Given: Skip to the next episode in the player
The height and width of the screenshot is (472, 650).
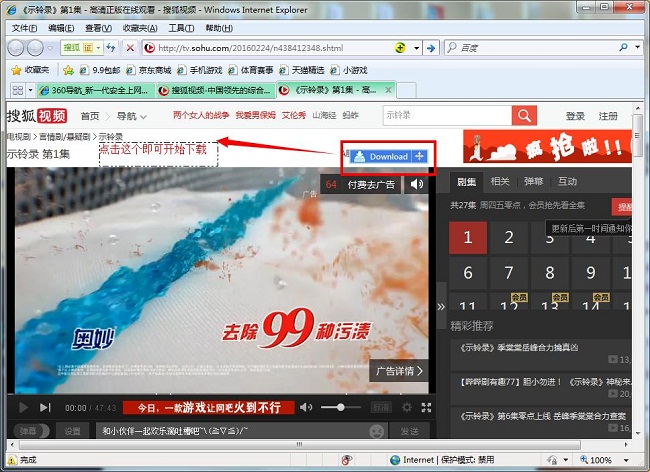Looking at the screenshot, I should [45, 407].
